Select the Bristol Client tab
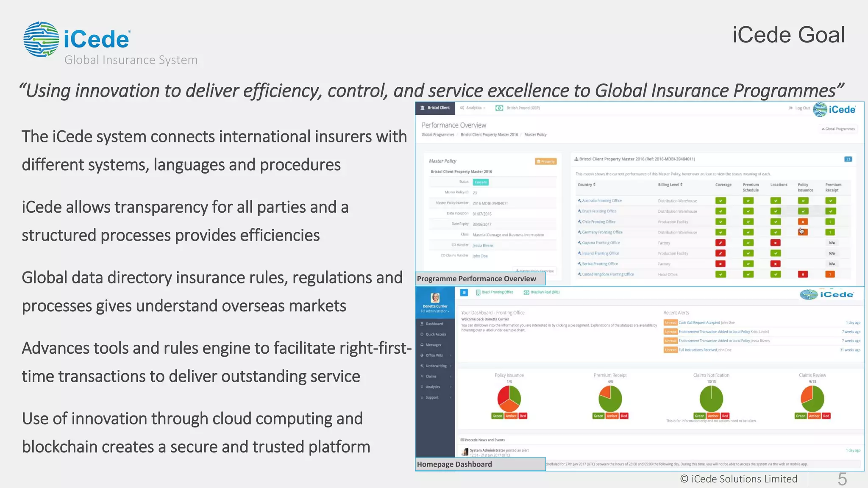This screenshot has width=868, height=488. pyautogui.click(x=435, y=108)
